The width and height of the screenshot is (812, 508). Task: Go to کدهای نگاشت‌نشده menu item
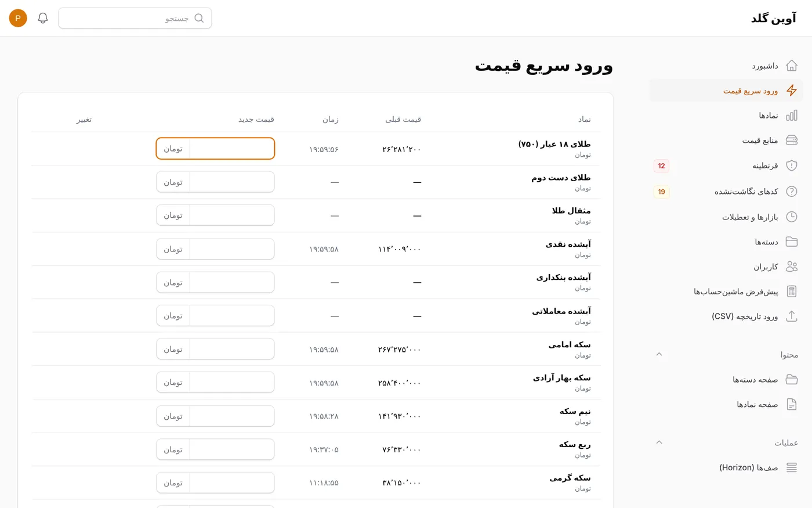pos(726,192)
